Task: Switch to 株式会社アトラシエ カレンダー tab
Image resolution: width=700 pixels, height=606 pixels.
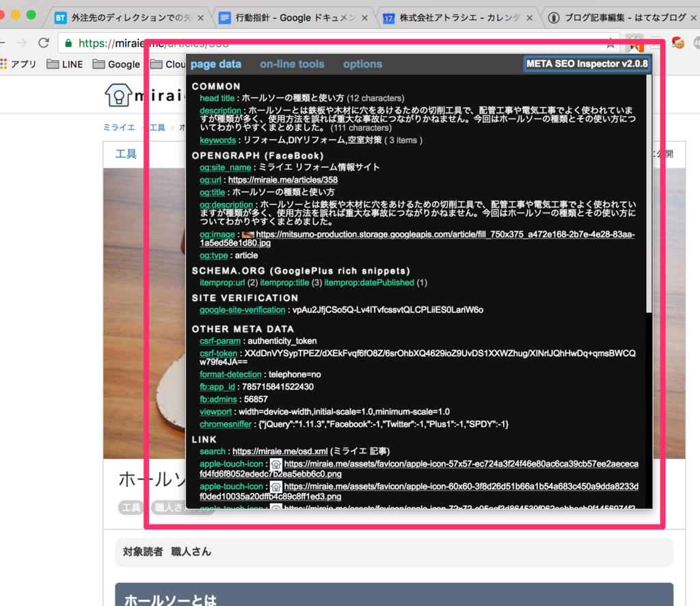Action: pos(458,18)
